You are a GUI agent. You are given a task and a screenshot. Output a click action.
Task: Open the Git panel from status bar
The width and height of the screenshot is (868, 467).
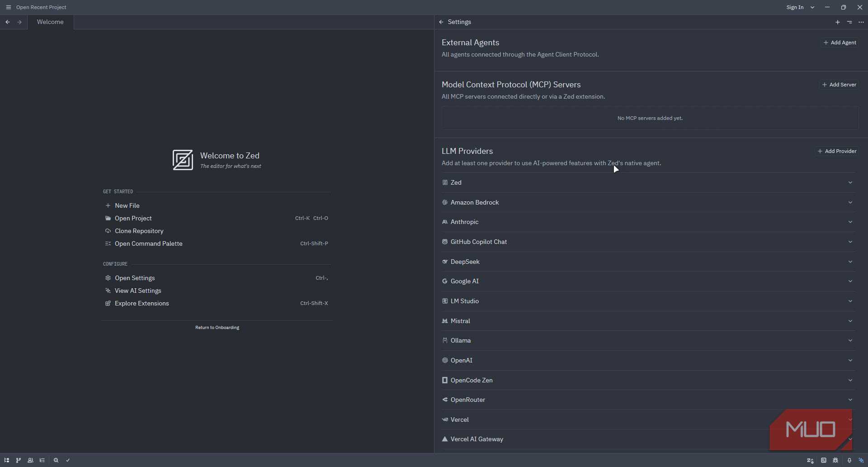point(19,460)
